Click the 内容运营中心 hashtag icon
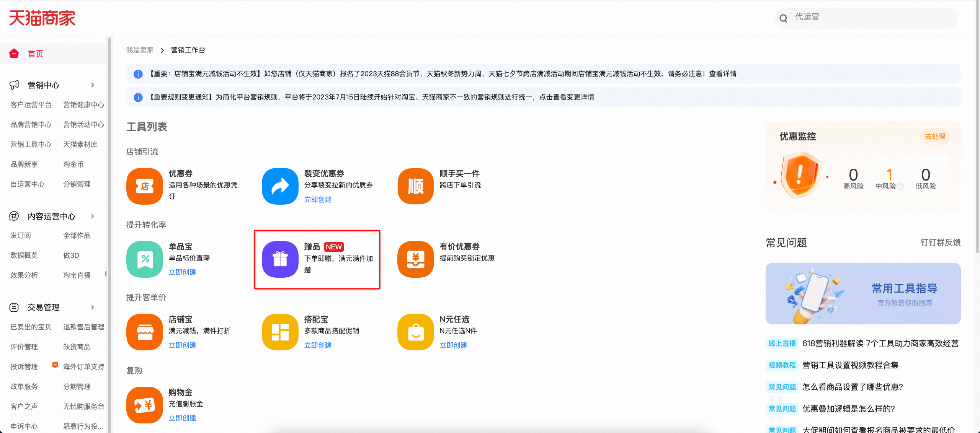 tap(14, 216)
